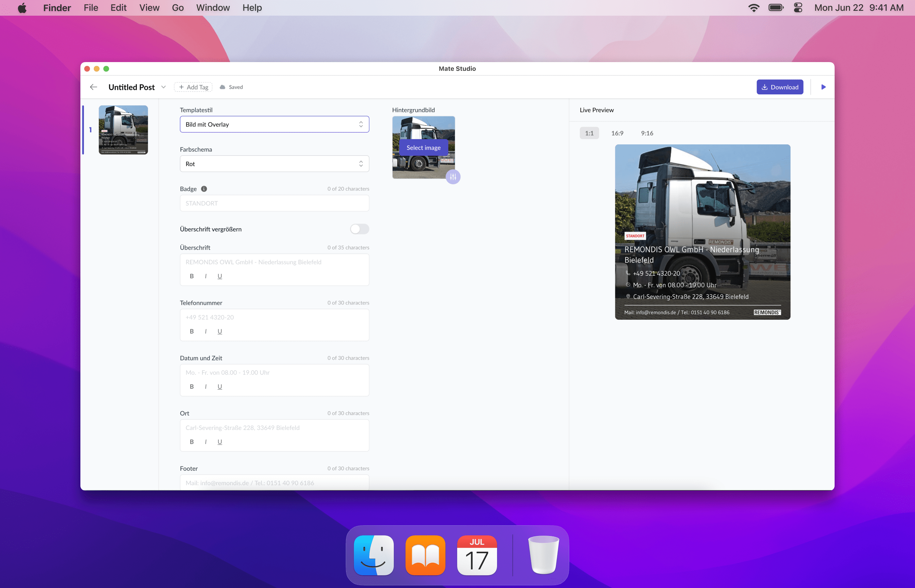Focus the Telefonnummer text field

[x=274, y=317]
